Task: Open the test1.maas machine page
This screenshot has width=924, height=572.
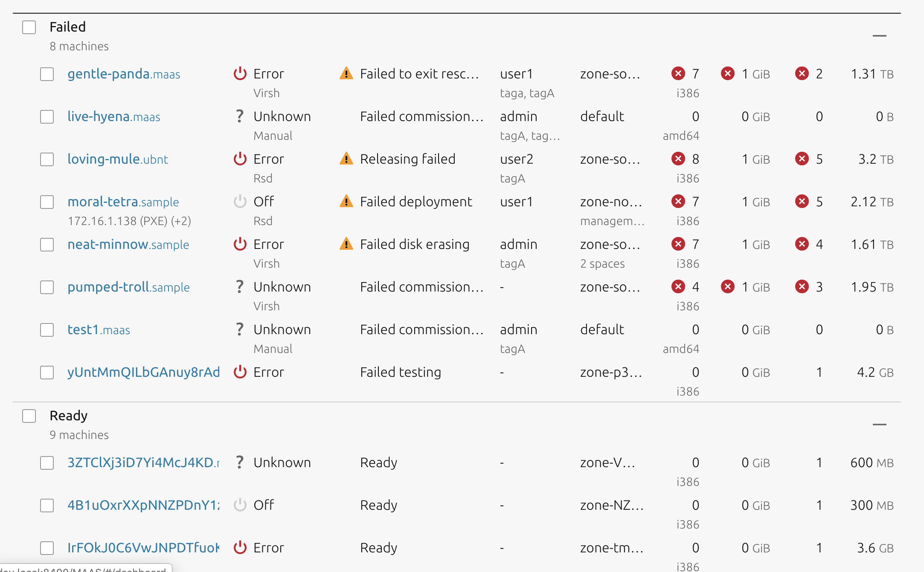Action: 99,329
